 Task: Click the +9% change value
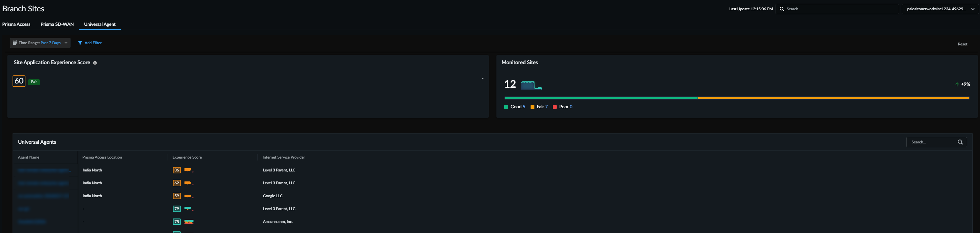(966, 84)
